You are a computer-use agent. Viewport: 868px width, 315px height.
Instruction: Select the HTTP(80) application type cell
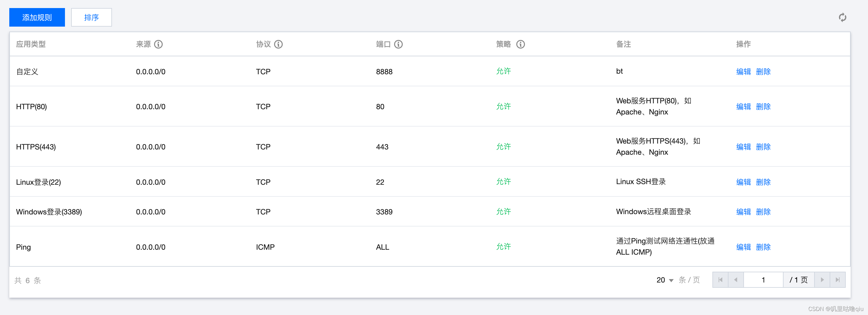[31, 106]
